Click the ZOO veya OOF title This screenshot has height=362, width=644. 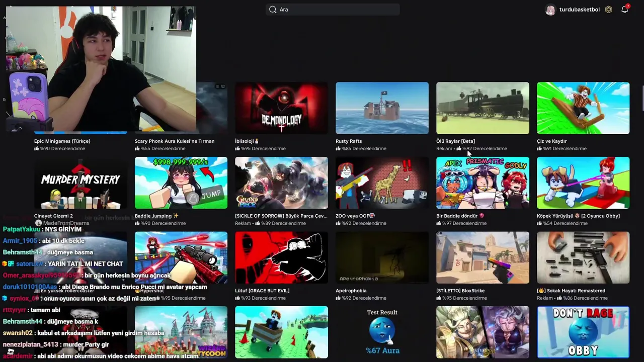point(355,216)
